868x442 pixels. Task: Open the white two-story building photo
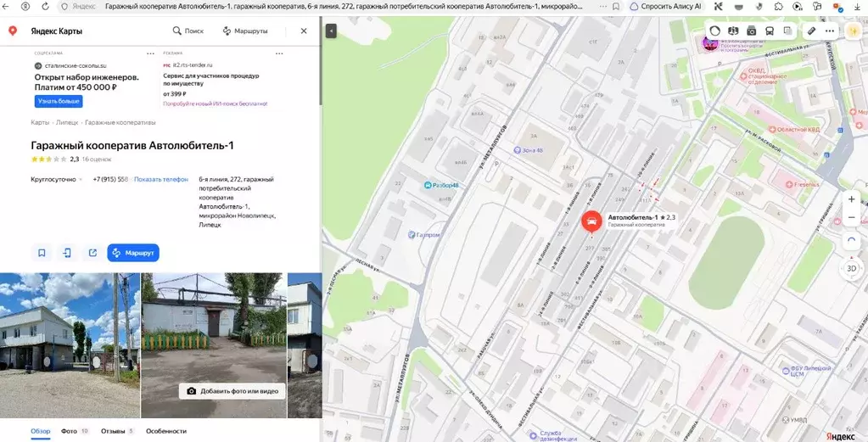pyautogui.click(x=70, y=345)
